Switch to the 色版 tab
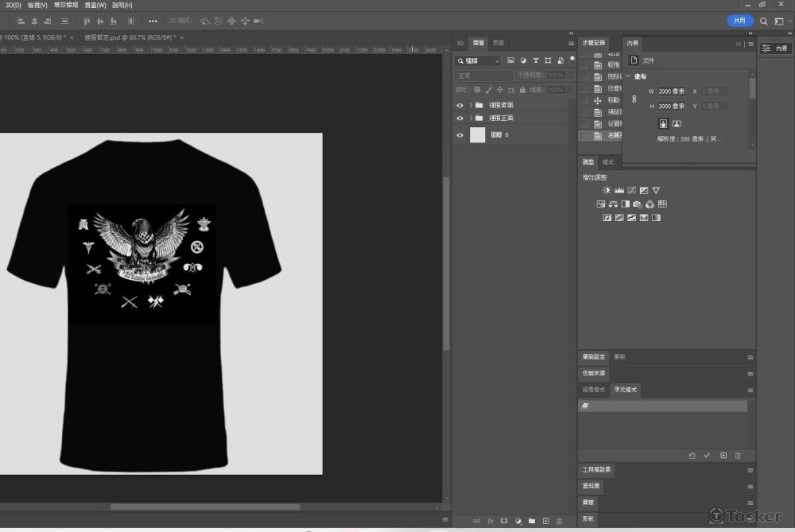This screenshot has width=795, height=532. (498, 43)
